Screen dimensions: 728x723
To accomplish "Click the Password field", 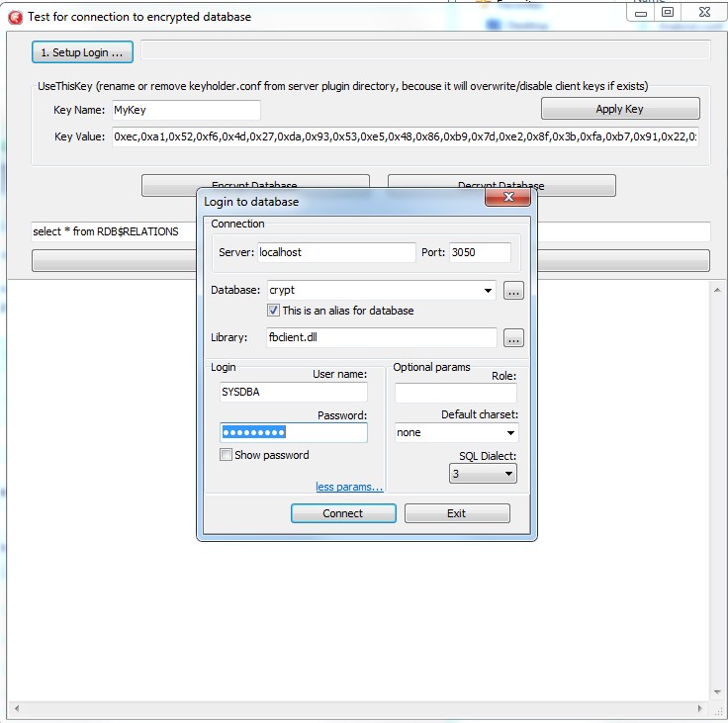I will click(x=293, y=433).
